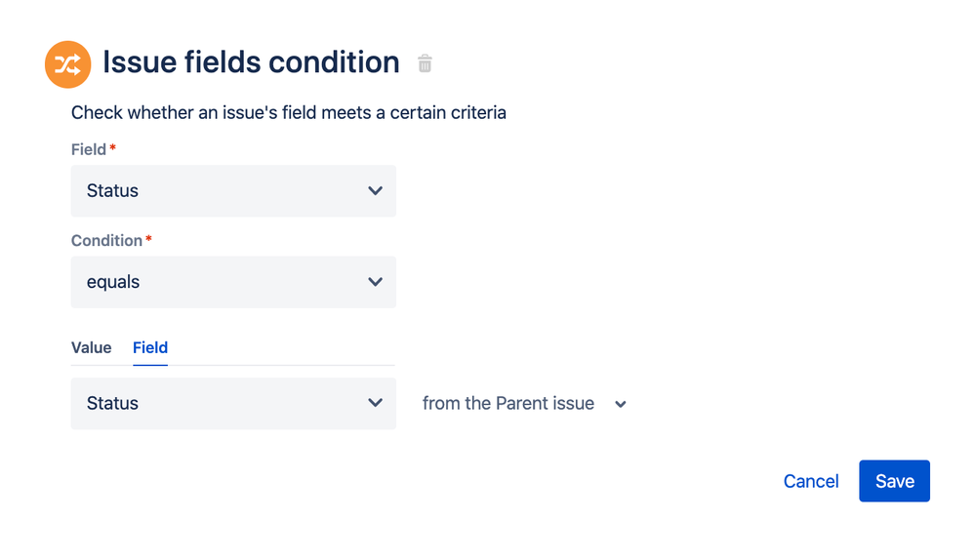Open the comparison field Status dropdown under the tabs
Image resolution: width=975 pixels, height=560 pixels.
pyautogui.click(x=233, y=403)
